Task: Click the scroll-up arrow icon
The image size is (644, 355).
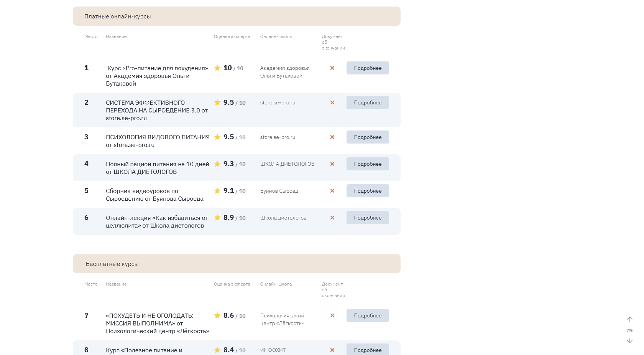Action: pos(629,319)
